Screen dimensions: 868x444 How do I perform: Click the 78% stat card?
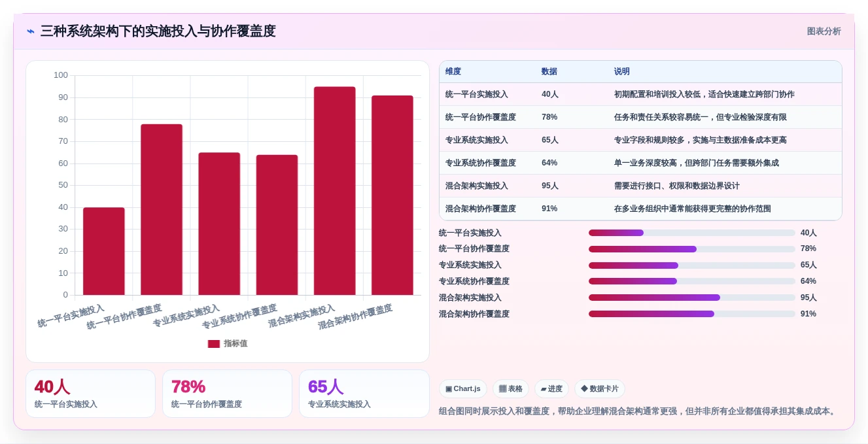tap(227, 394)
